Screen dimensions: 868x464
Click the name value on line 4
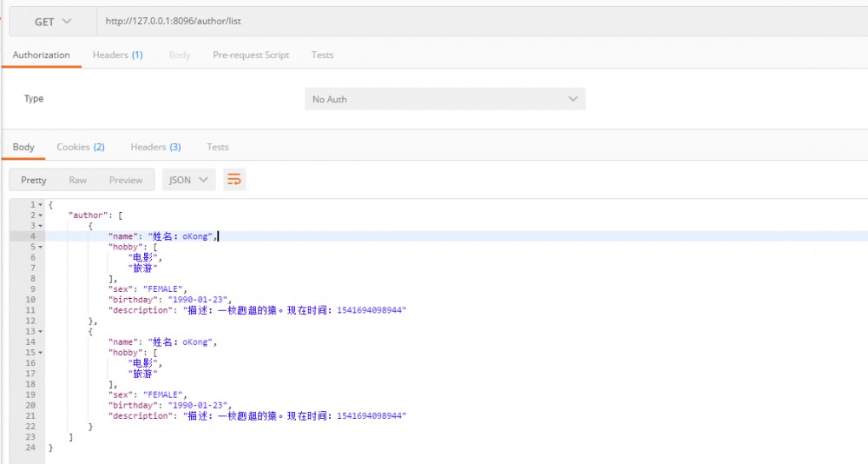pos(181,236)
